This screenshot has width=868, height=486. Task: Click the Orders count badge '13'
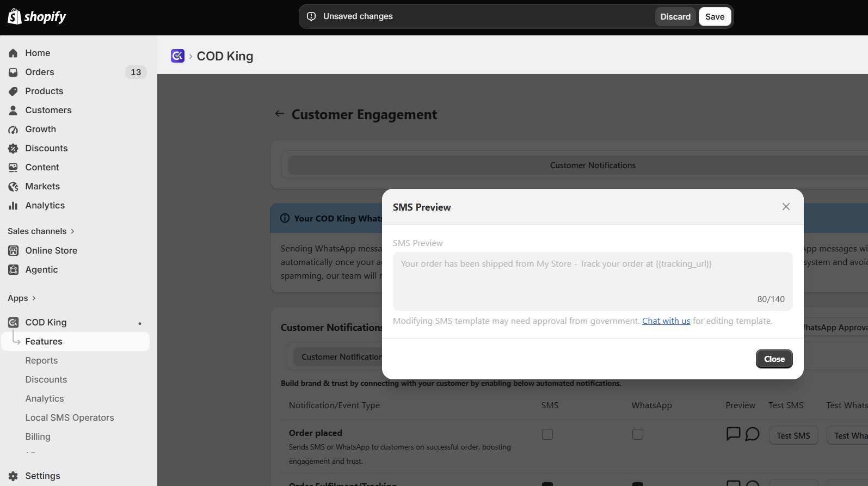pyautogui.click(x=136, y=72)
